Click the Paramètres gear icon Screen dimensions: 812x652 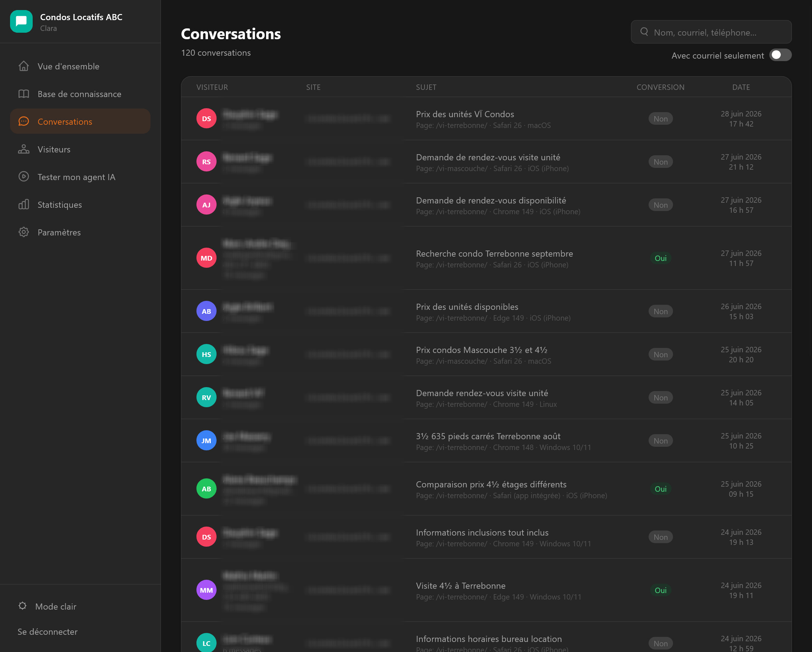pyautogui.click(x=24, y=232)
